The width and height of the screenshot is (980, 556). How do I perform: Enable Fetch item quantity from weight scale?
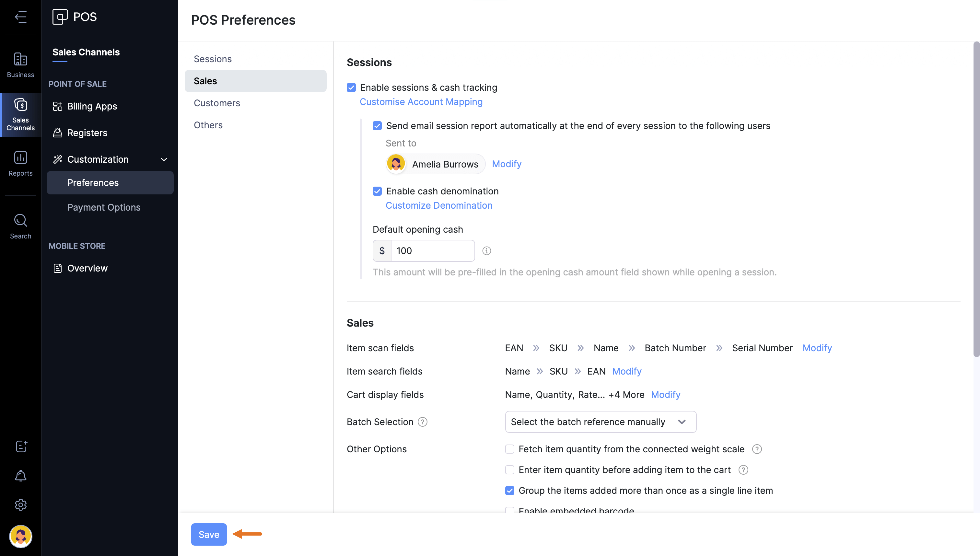[x=509, y=449]
